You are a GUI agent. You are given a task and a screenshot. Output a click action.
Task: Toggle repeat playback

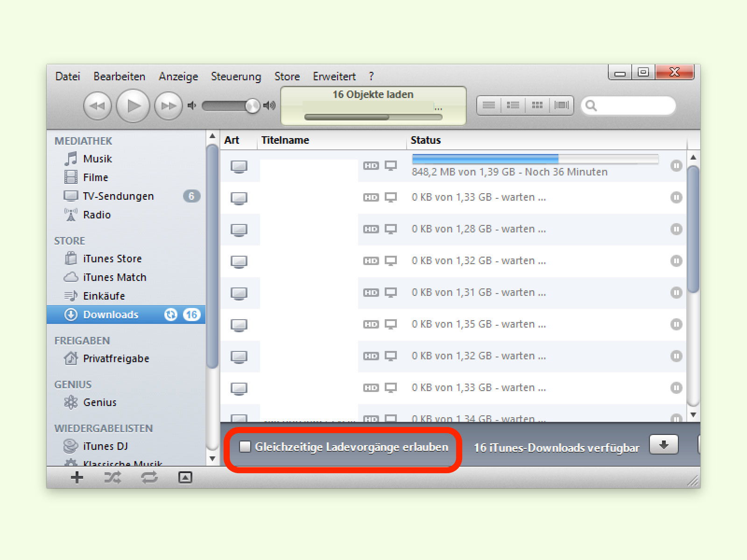pyautogui.click(x=149, y=477)
